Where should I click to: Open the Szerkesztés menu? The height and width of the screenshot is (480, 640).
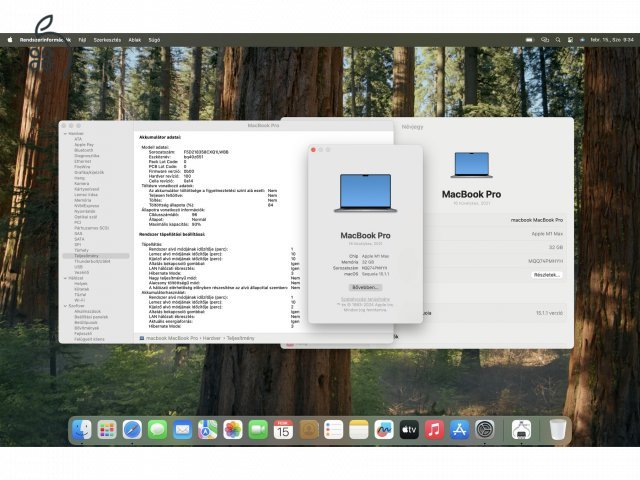(x=107, y=40)
